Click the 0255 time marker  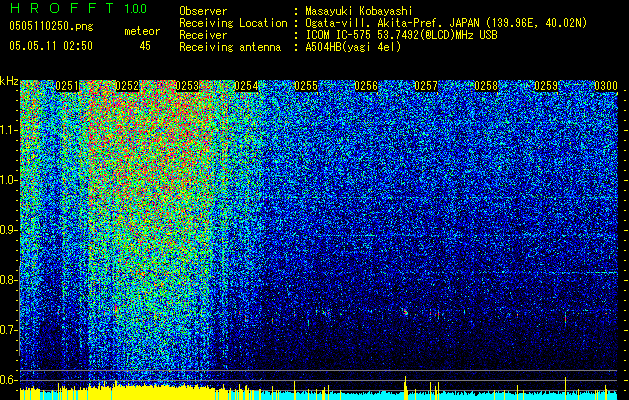(x=306, y=86)
